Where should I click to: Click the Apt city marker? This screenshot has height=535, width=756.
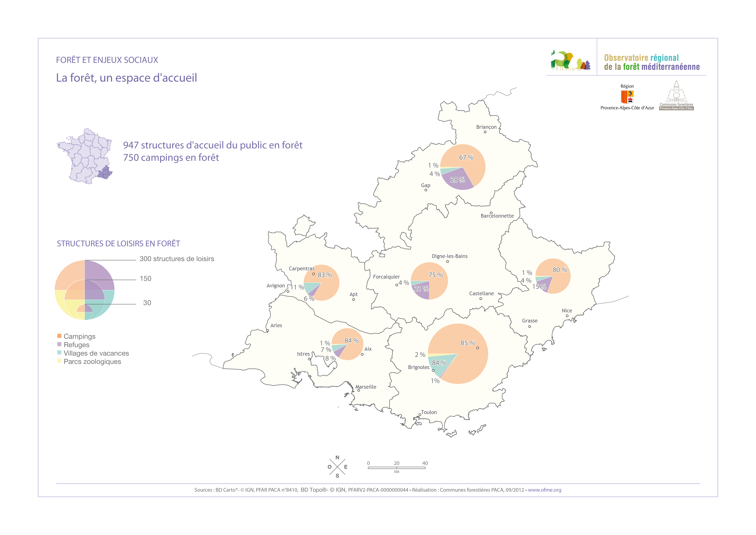click(x=354, y=300)
